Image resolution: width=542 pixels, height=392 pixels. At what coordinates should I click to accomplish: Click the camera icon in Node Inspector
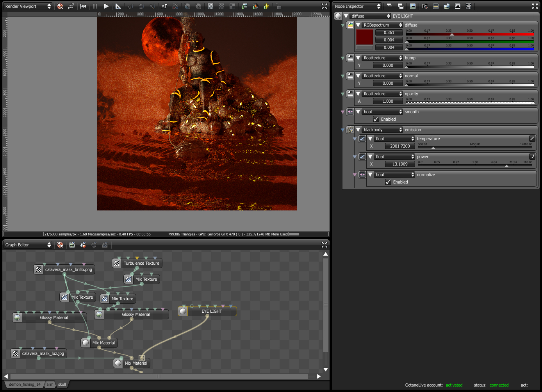(425, 6)
